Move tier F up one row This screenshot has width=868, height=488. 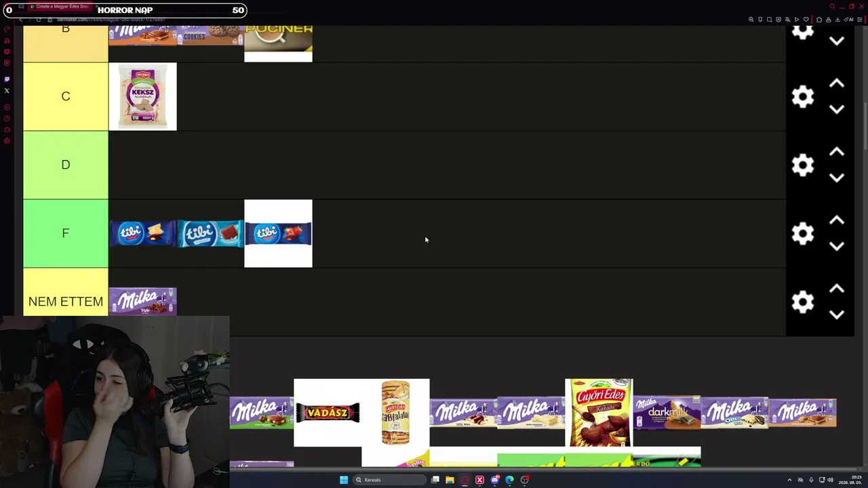(837, 220)
